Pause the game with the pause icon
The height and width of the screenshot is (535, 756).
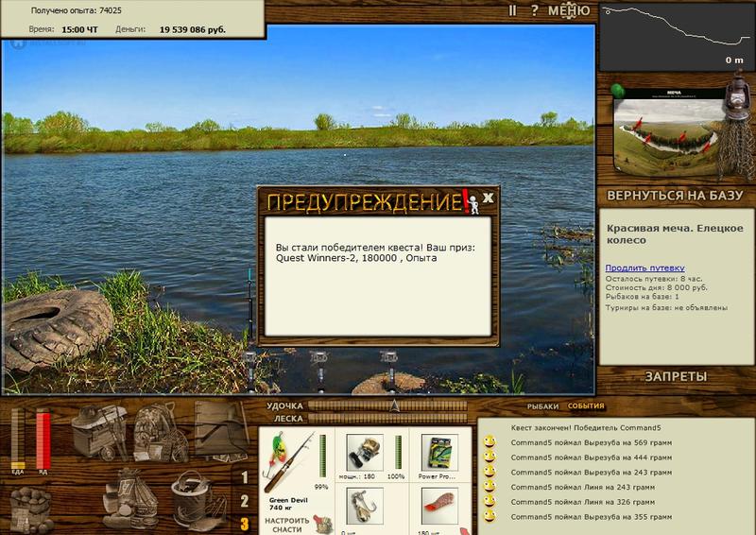point(512,10)
